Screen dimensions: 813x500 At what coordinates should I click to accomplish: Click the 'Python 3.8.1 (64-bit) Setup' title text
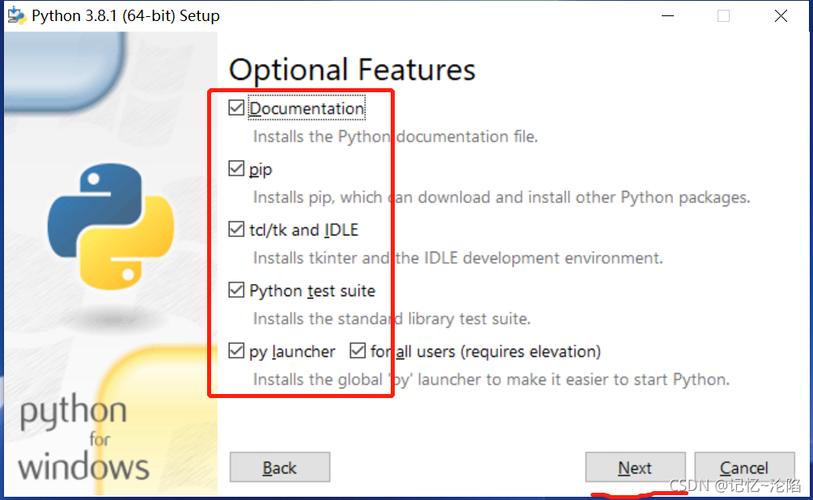tap(125, 16)
